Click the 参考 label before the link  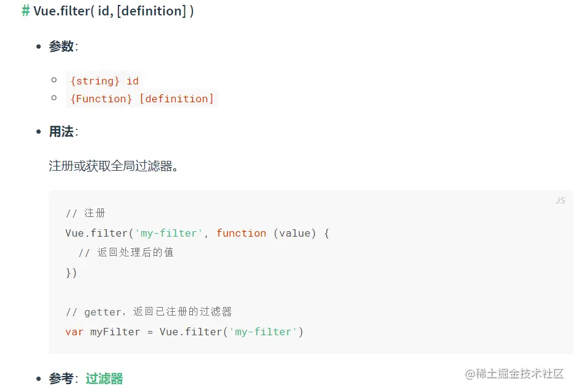pyautogui.click(x=61, y=378)
